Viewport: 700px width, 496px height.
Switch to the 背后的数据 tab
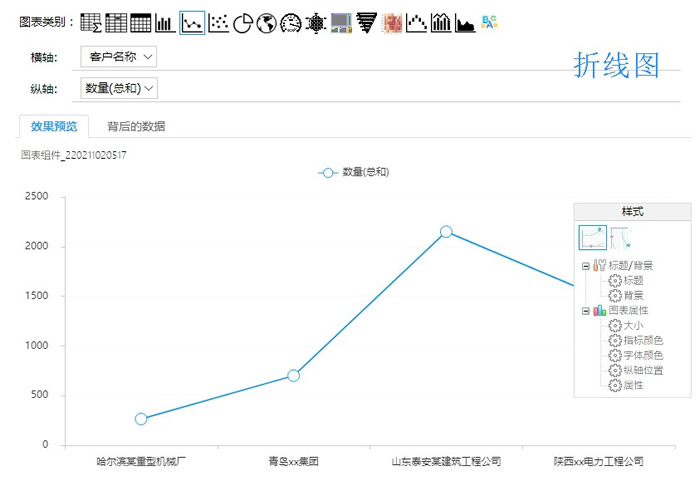pyautogui.click(x=136, y=126)
